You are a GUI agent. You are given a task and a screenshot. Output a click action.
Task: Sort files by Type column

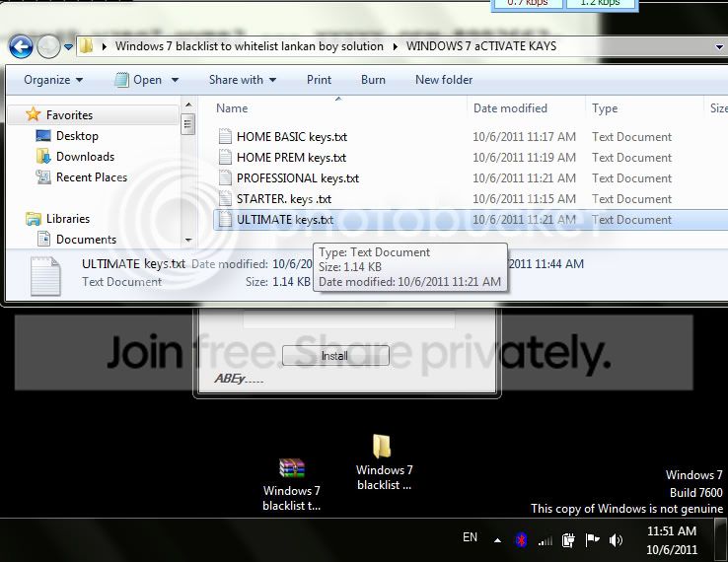point(605,108)
